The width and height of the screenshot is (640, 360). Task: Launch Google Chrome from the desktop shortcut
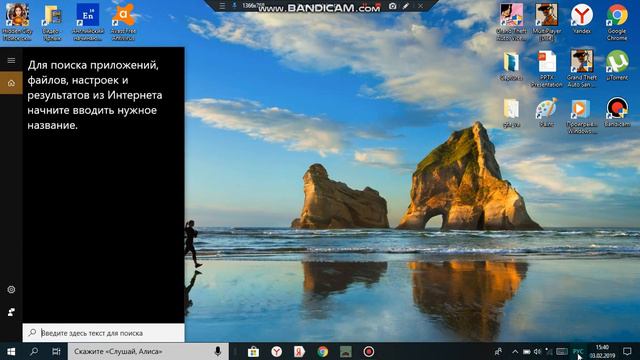point(617,22)
